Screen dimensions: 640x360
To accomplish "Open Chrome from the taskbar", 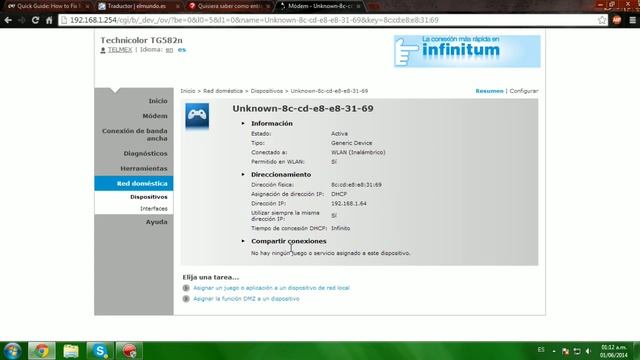I will [41, 351].
